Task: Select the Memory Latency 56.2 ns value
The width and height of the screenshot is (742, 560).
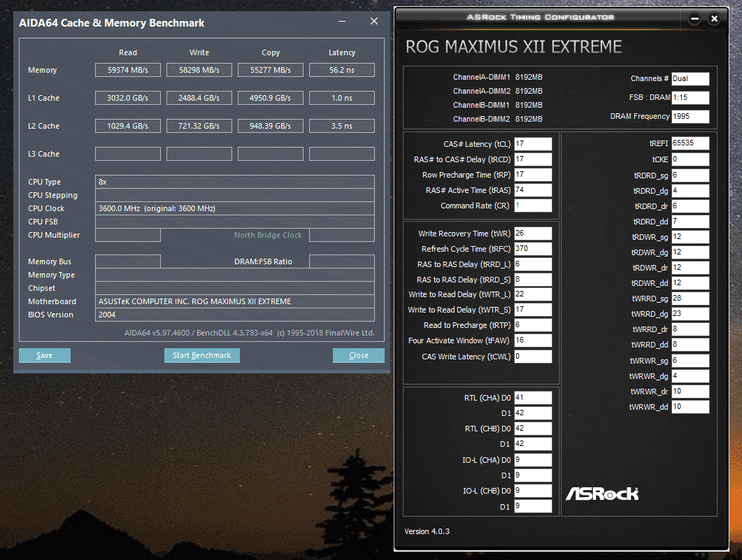Action: click(x=342, y=70)
